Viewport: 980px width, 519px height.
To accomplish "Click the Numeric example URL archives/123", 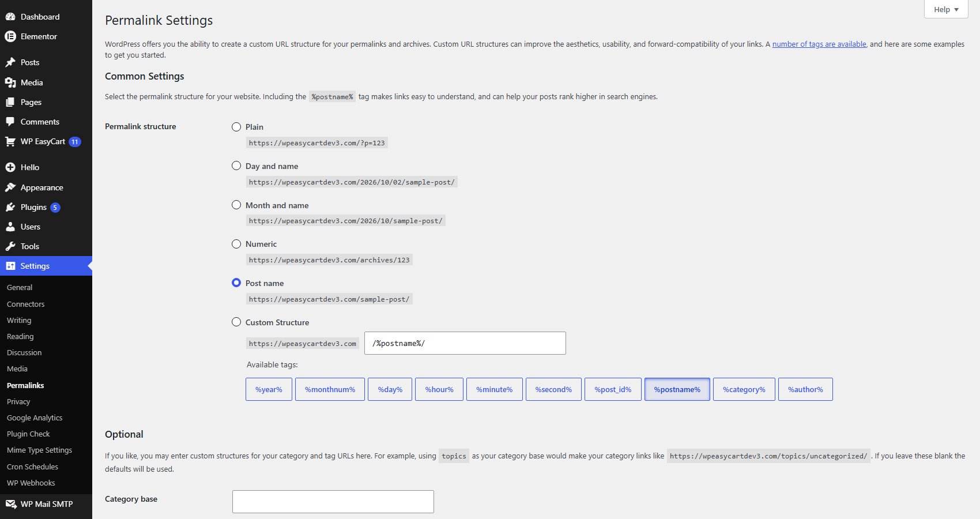I will (329, 260).
